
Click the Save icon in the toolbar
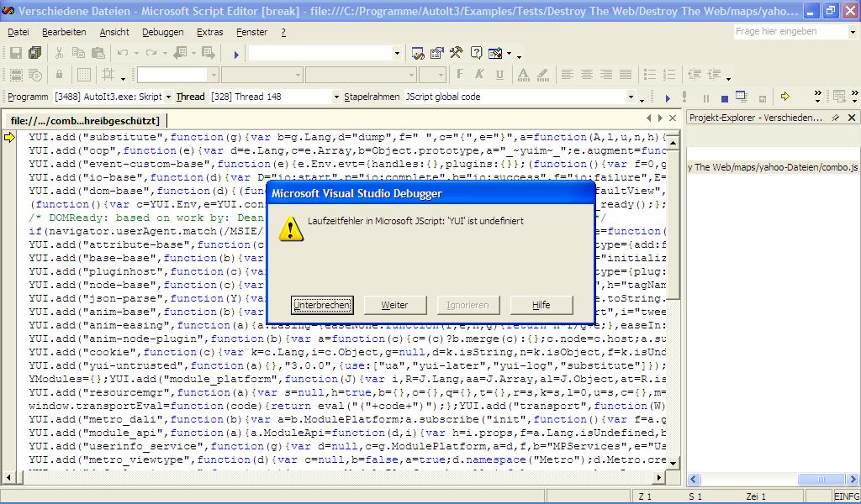(16, 53)
